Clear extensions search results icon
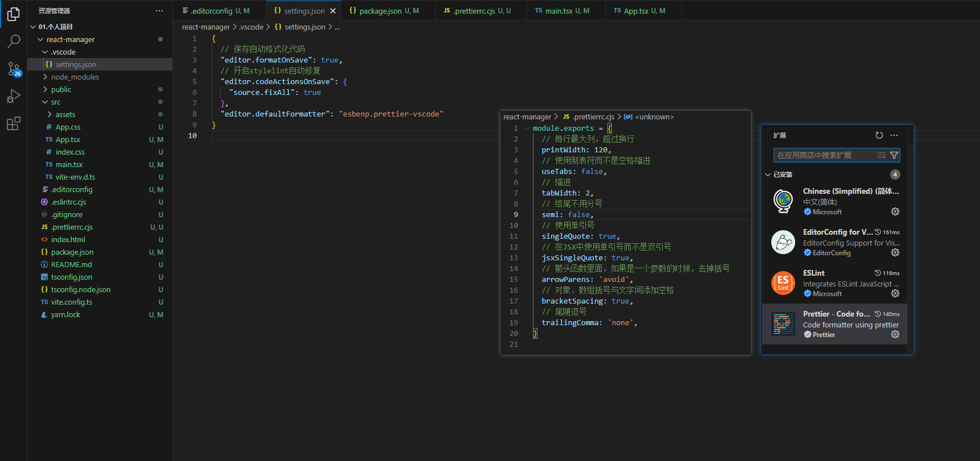 click(x=882, y=155)
